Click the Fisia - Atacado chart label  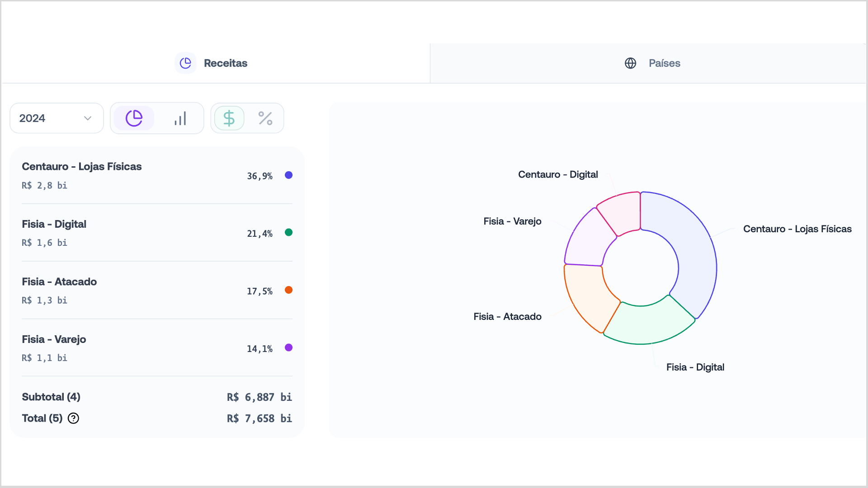pyautogui.click(x=507, y=317)
